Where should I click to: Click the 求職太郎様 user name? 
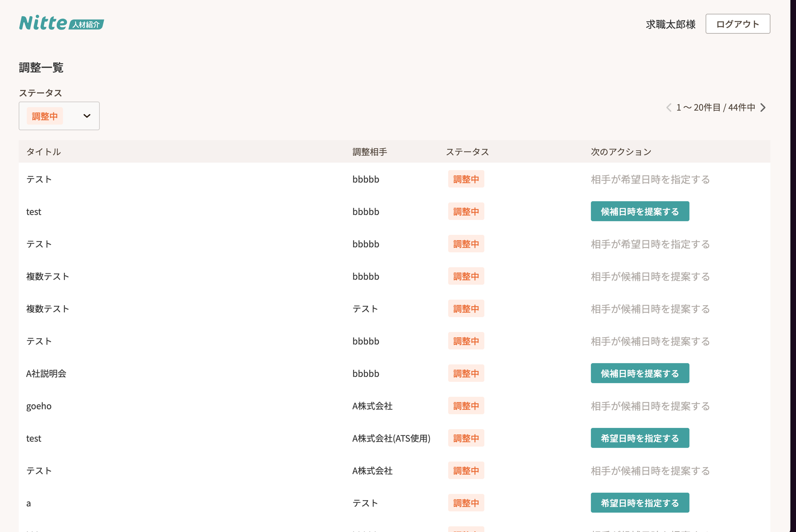(x=670, y=24)
